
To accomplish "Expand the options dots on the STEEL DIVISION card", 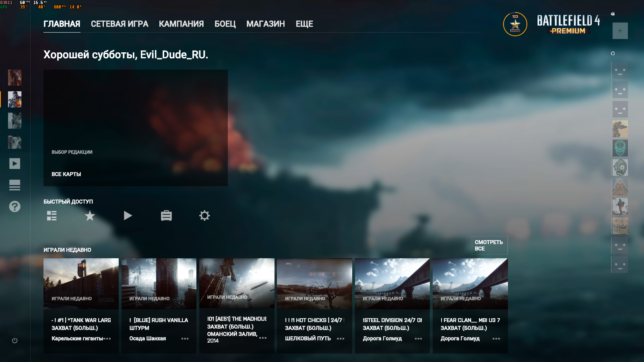I will pos(419,339).
